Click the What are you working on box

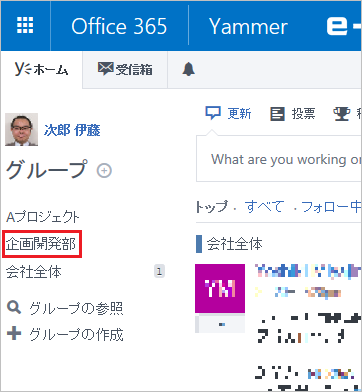tap(279, 159)
